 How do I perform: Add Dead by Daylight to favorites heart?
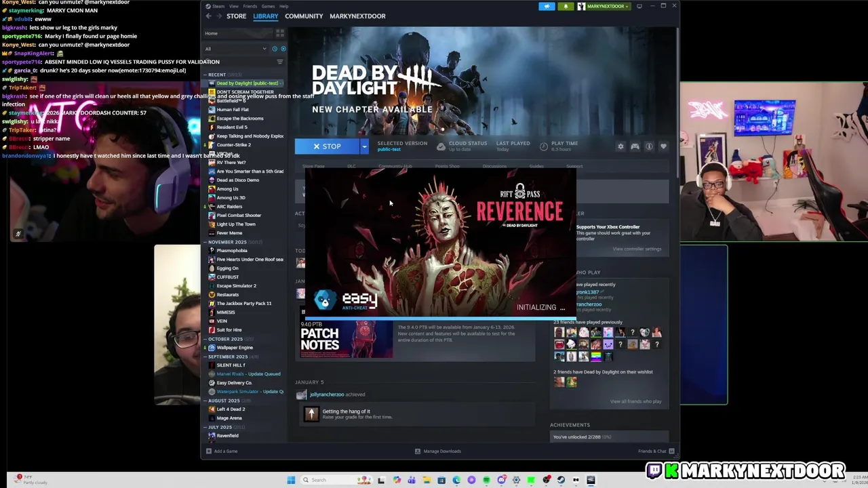(663, 146)
